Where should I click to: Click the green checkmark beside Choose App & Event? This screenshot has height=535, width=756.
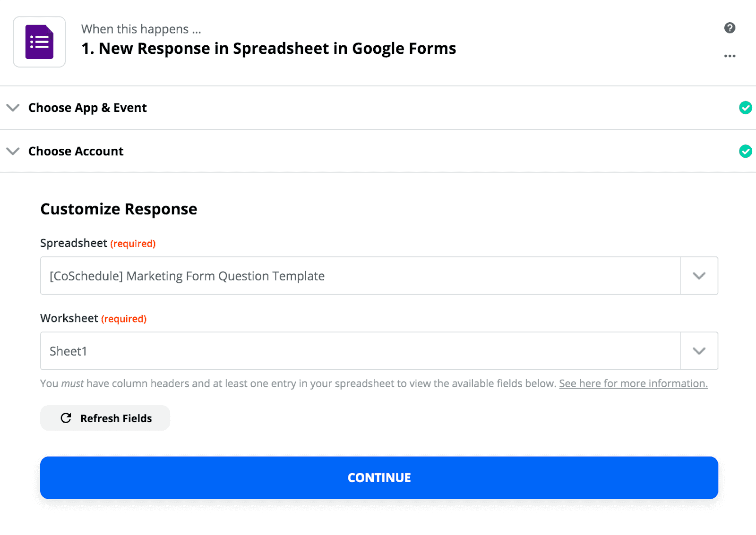[745, 108]
